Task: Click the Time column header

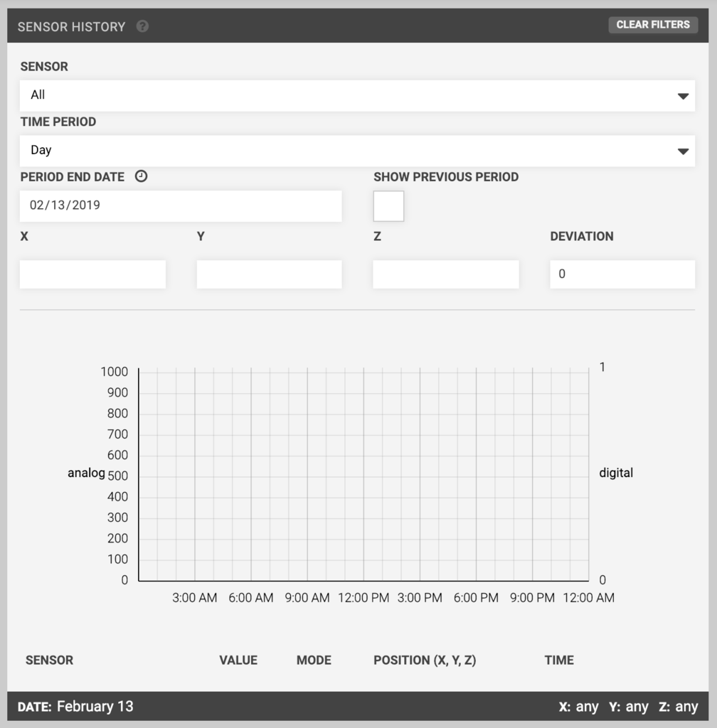Action: 559,660
